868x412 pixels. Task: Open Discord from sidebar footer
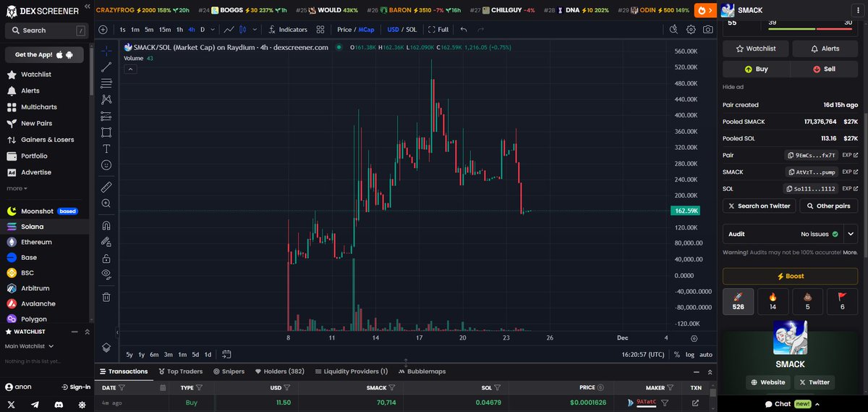59,404
